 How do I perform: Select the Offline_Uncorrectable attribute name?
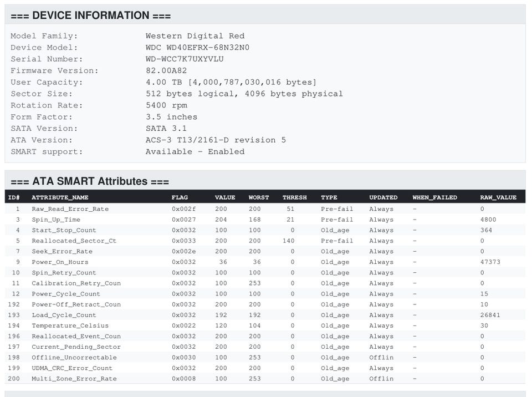tap(74, 357)
